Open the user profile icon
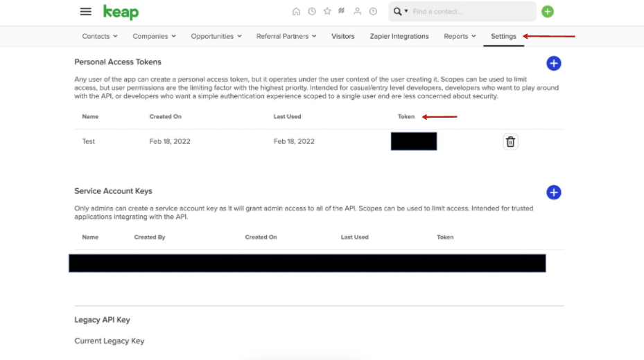This screenshot has width=644, height=360. (358, 12)
